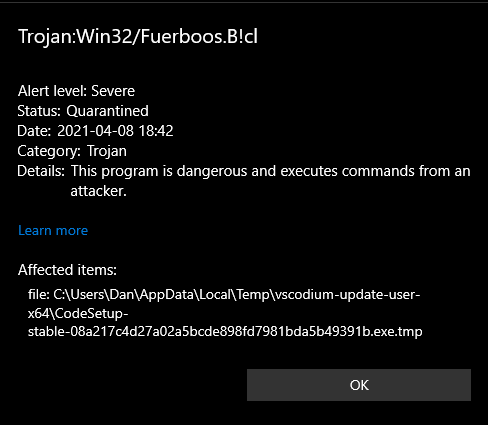Click the Status: label
The width and height of the screenshot is (488, 425).
pyautogui.click(x=39, y=111)
